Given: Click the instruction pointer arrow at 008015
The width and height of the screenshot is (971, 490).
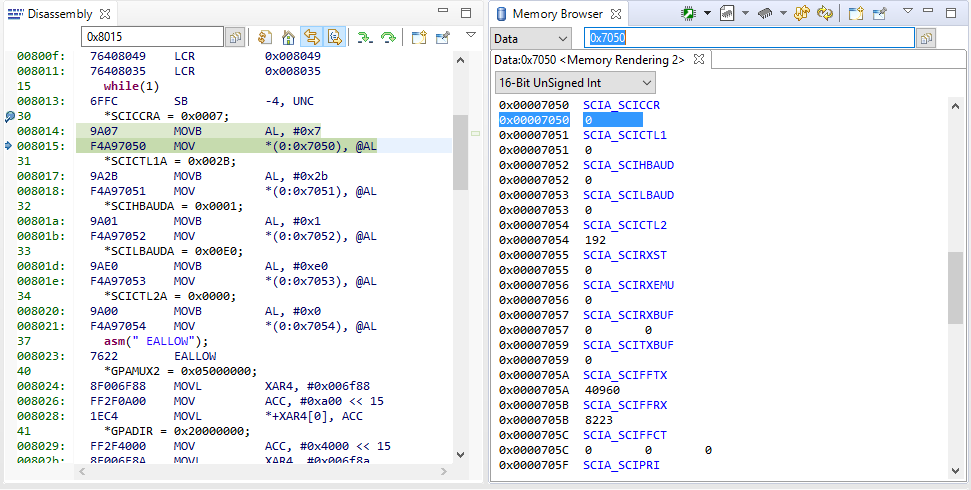Looking at the screenshot, I should 8,146.
